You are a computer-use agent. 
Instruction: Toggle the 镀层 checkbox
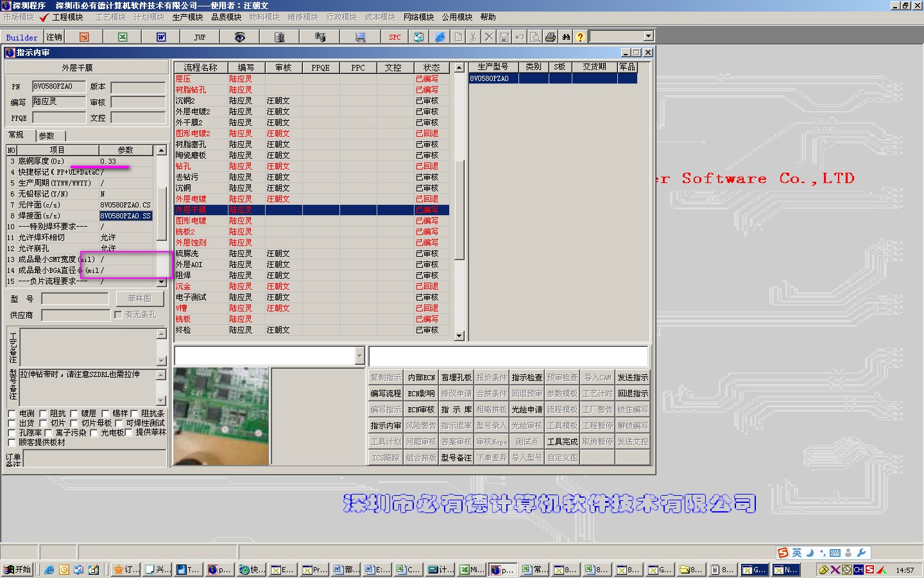point(74,414)
